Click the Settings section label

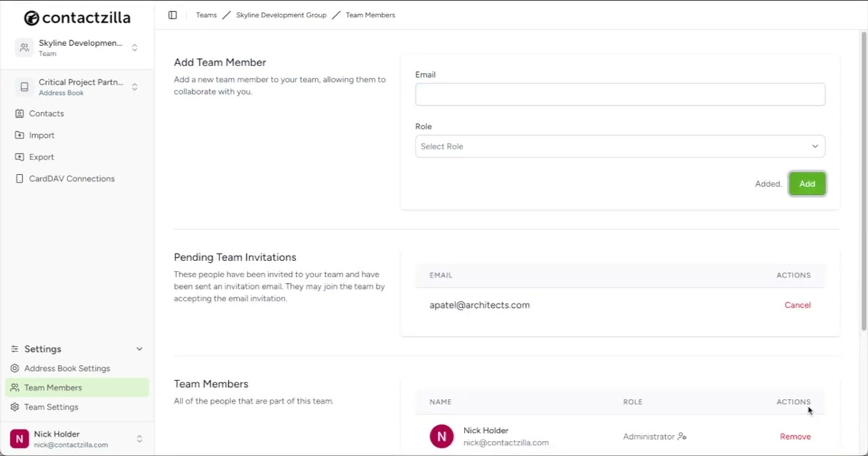(x=43, y=349)
